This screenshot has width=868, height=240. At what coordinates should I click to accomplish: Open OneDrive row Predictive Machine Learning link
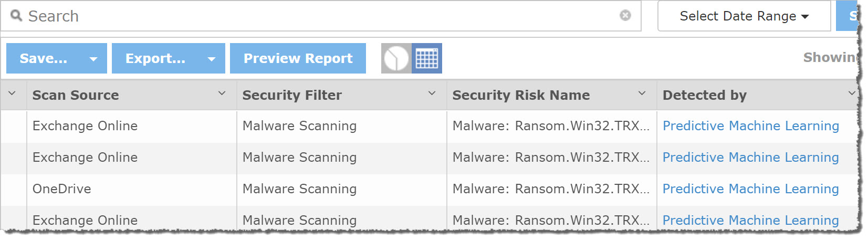click(750, 189)
